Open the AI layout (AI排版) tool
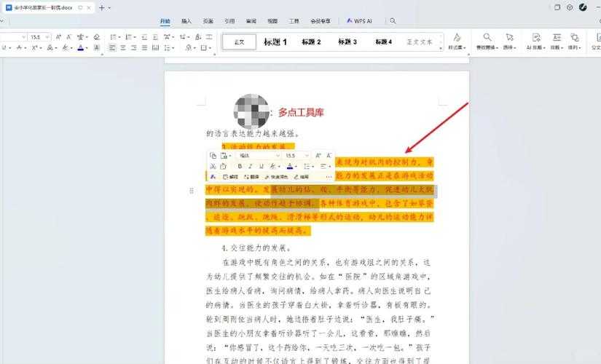This screenshot has width=601, height=364. (x=536, y=41)
